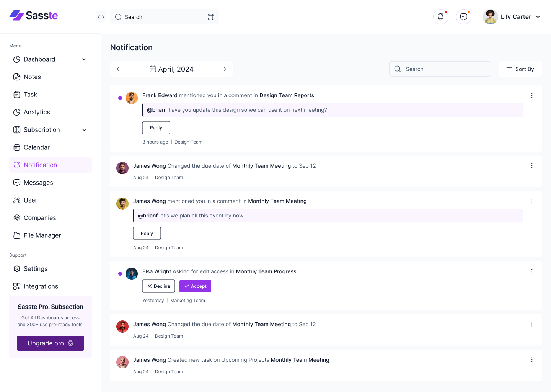
Task: Open the notification bell icon
Action: click(x=440, y=16)
